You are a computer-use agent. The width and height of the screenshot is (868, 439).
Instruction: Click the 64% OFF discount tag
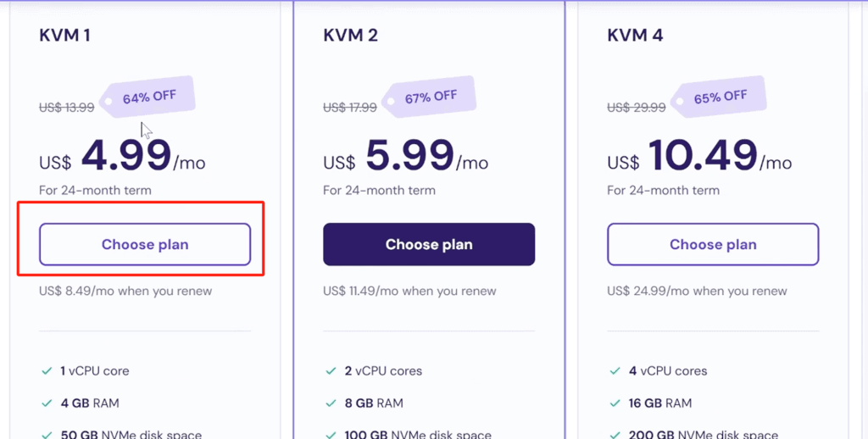click(148, 97)
